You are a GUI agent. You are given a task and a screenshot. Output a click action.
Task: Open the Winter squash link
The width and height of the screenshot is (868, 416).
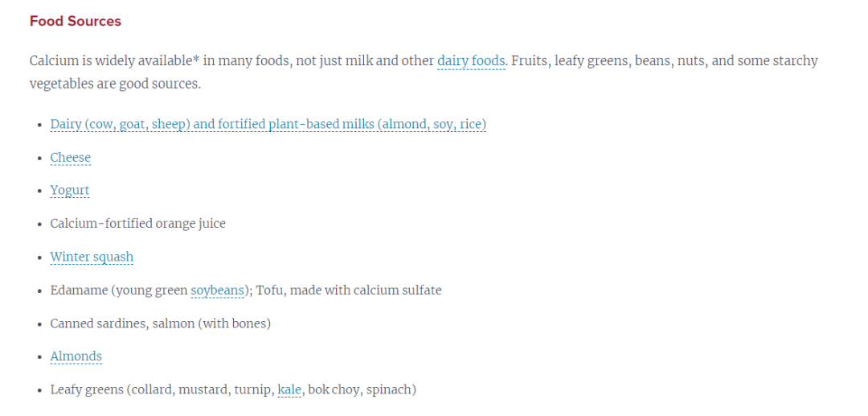click(x=92, y=257)
